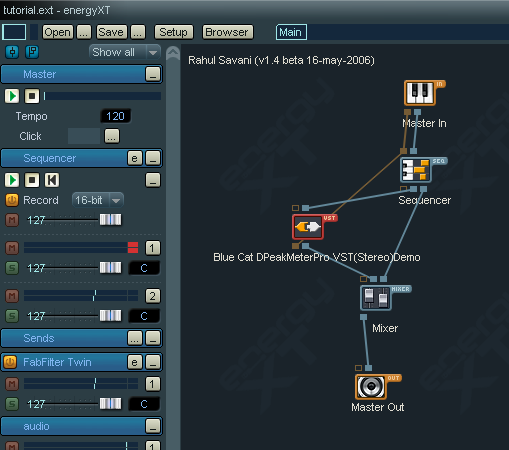Click the ellipsis button beside Open
The height and width of the screenshot is (450, 509).
pos(84,32)
